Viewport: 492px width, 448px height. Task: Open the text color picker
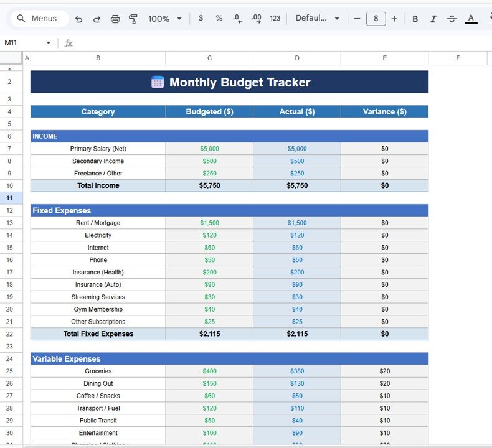pyautogui.click(x=471, y=19)
